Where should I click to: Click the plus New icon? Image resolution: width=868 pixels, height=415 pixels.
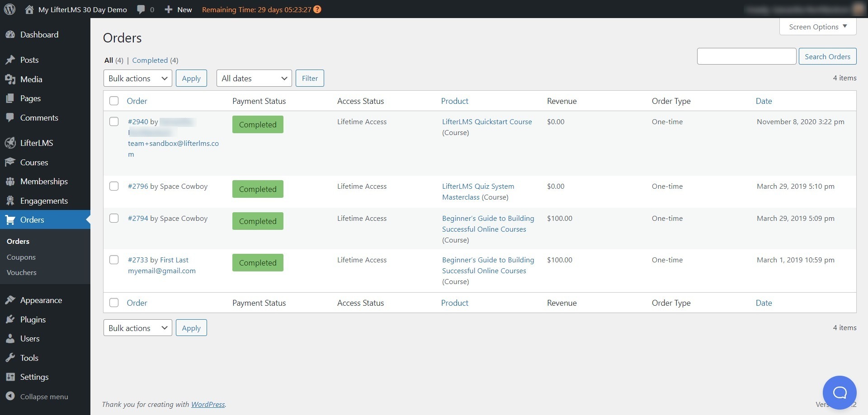click(x=169, y=9)
